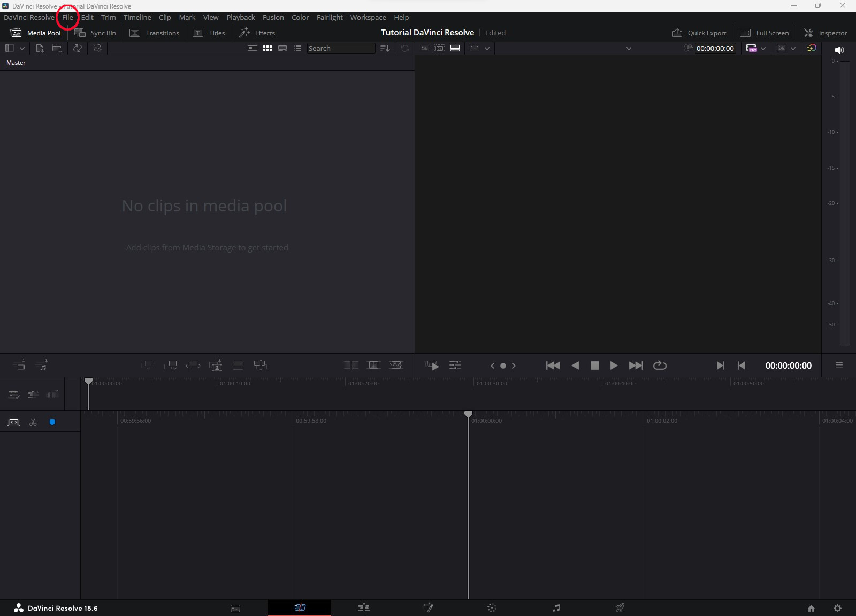Play the timeline forward
The height and width of the screenshot is (616, 856).
coord(614,366)
